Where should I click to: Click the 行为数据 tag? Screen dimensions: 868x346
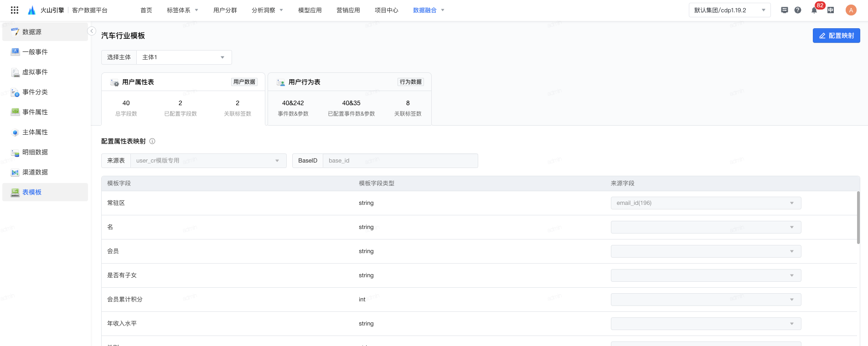411,82
